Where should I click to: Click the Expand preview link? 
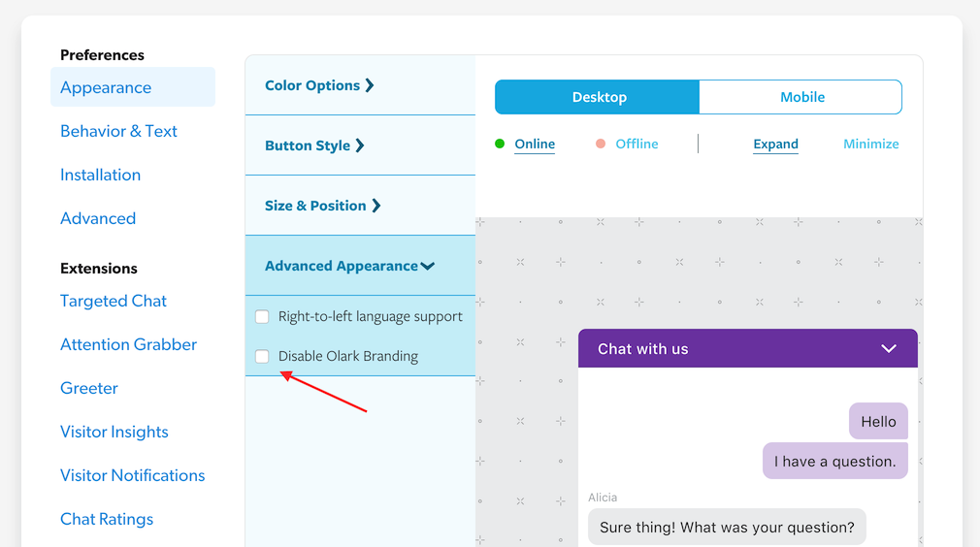pos(775,144)
